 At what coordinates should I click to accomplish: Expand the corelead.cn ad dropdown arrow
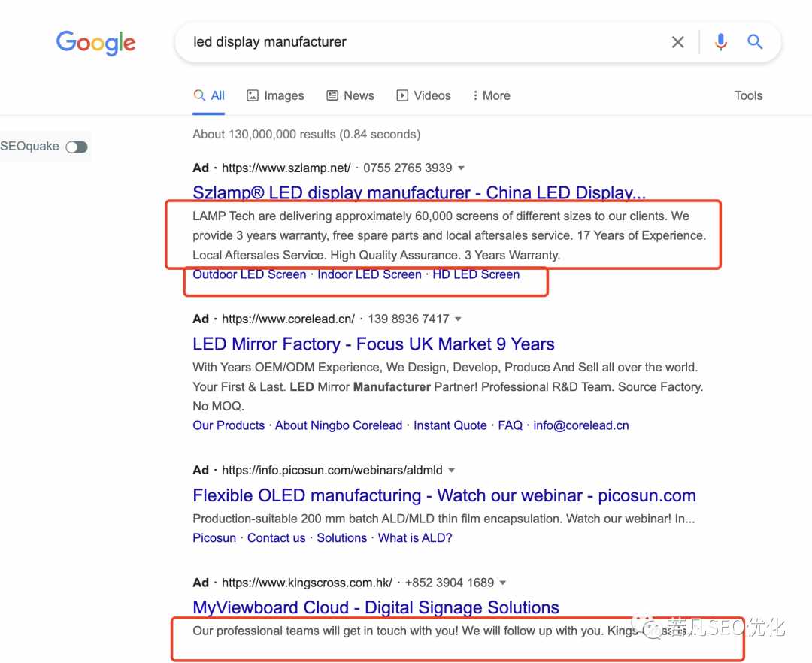(x=458, y=319)
